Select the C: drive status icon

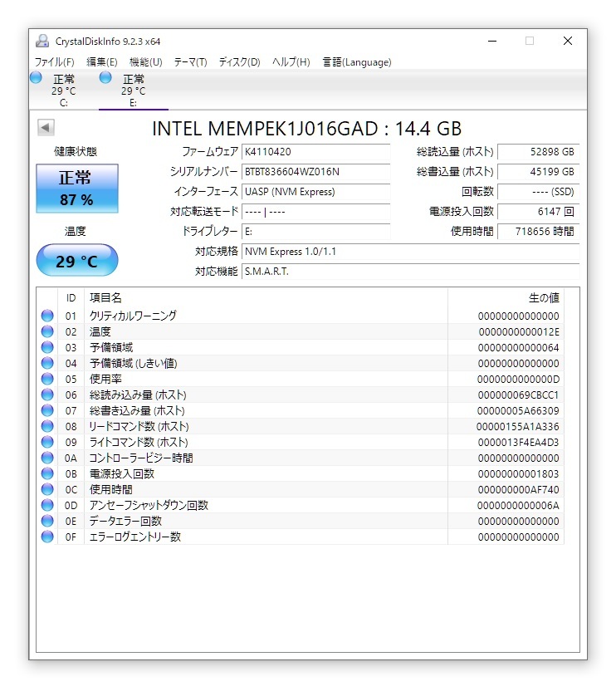36,78
